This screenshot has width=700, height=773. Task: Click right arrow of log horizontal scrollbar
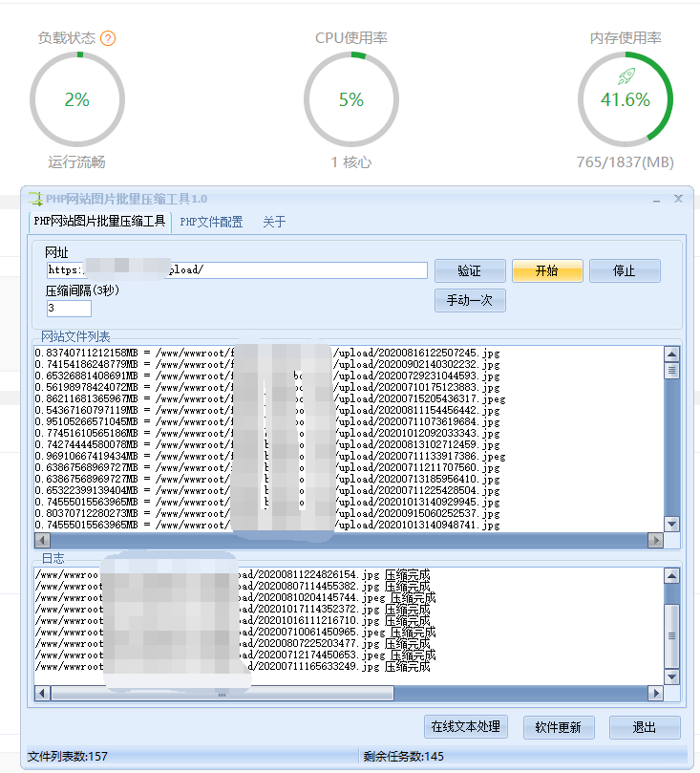(x=655, y=693)
